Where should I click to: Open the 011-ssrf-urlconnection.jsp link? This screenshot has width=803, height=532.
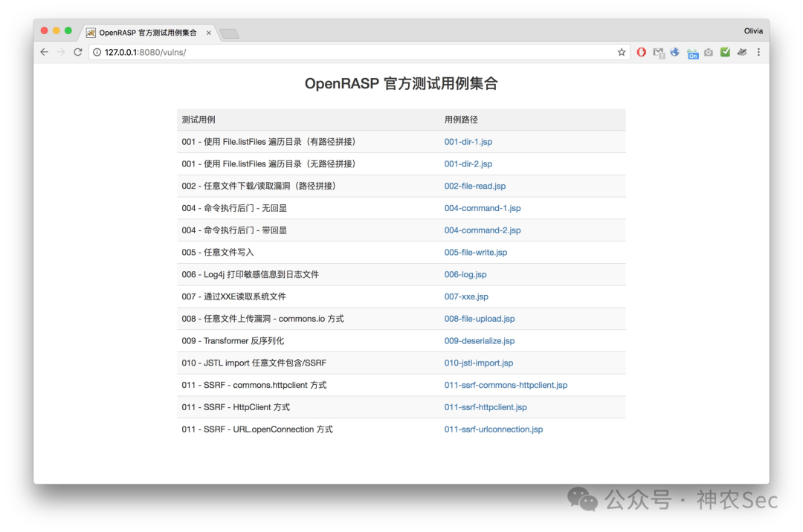[x=493, y=429]
